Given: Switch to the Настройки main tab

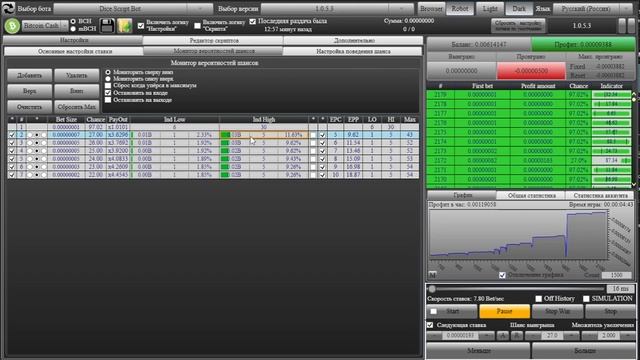Looking at the screenshot, I should point(73,40).
